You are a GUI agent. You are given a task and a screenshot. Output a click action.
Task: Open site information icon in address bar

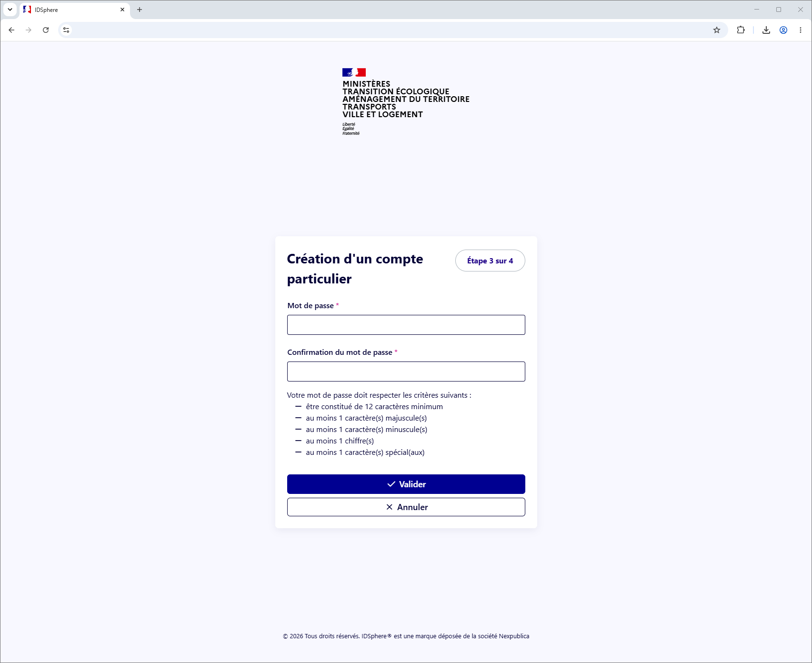[x=66, y=30]
